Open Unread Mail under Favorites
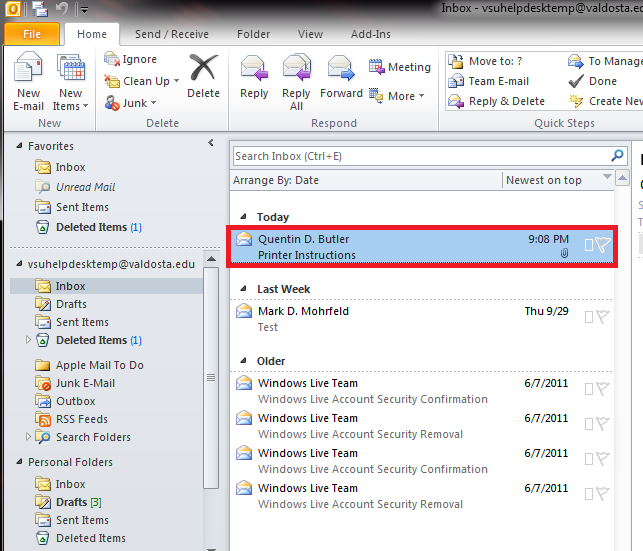 75,187
